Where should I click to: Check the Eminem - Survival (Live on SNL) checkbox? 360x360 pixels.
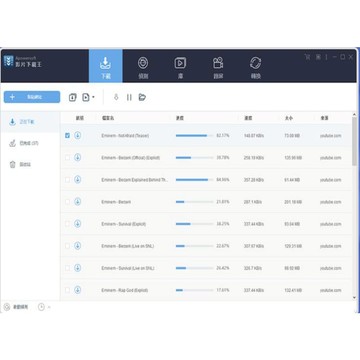point(68,268)
